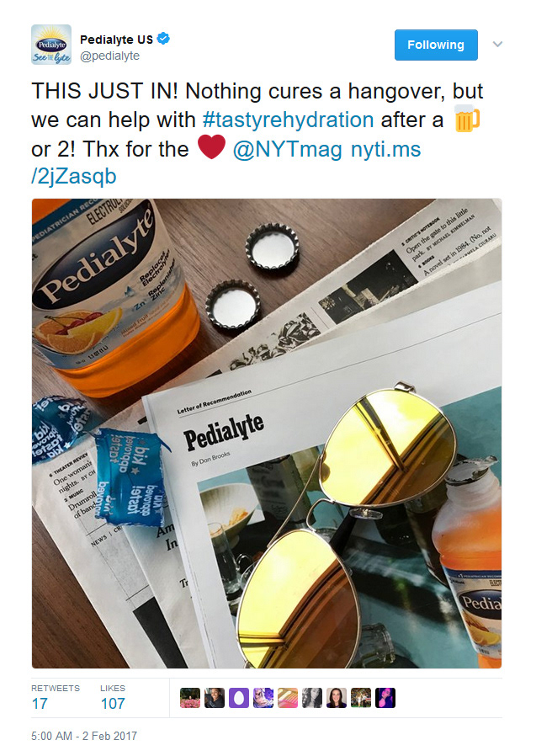Toggle the Following button
536x756 pixels.
436,45
